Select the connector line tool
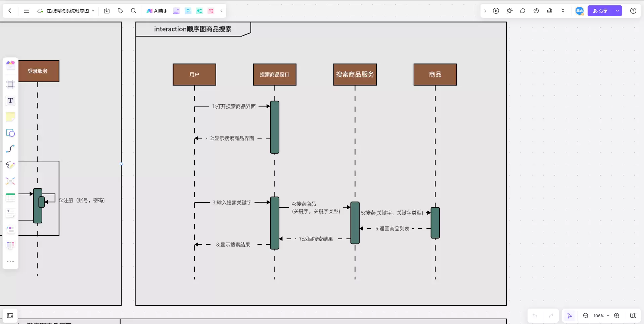Screen dimensions: 644x324 (10, 149)
